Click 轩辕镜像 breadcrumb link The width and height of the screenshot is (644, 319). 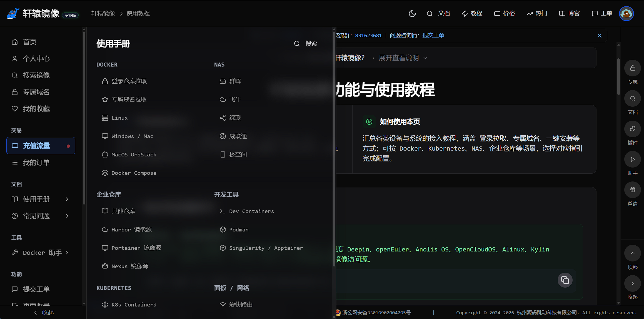(103, 13)
